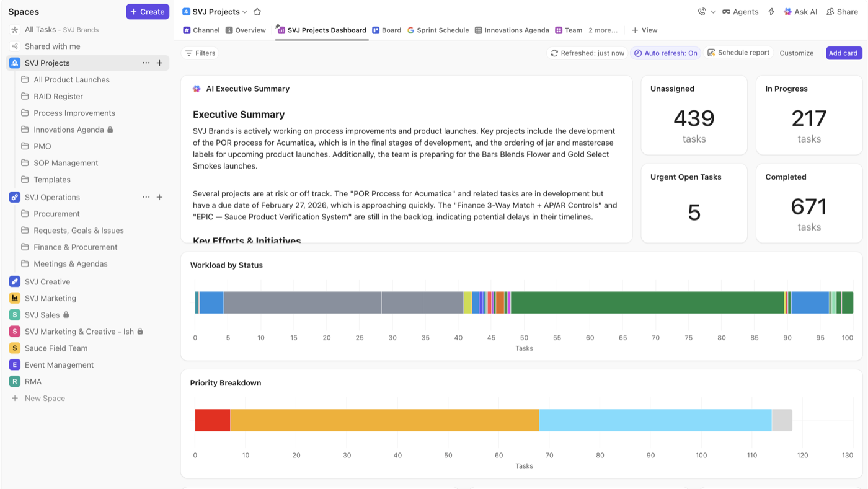This screenshot has width=868, height=489.
Task: Click the lock icon beside SVJ Sales
Action: (x=66, y=315)
